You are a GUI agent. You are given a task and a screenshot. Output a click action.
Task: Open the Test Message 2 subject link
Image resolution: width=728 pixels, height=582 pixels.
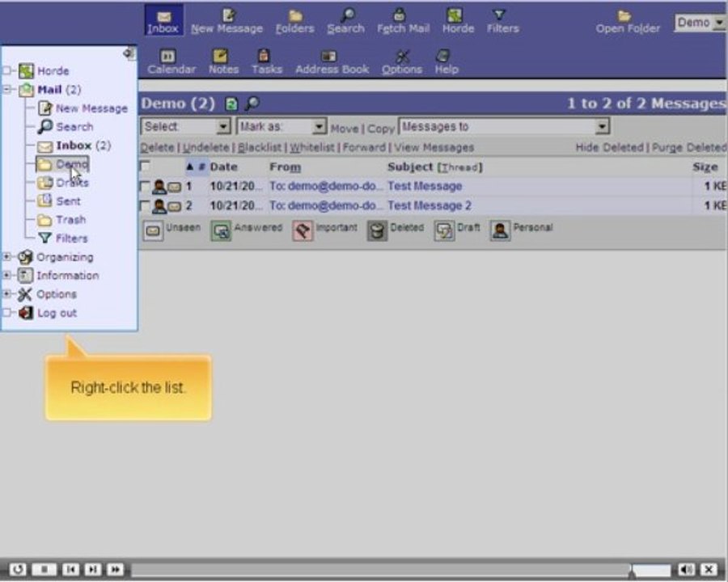click(x=430, y=205)
